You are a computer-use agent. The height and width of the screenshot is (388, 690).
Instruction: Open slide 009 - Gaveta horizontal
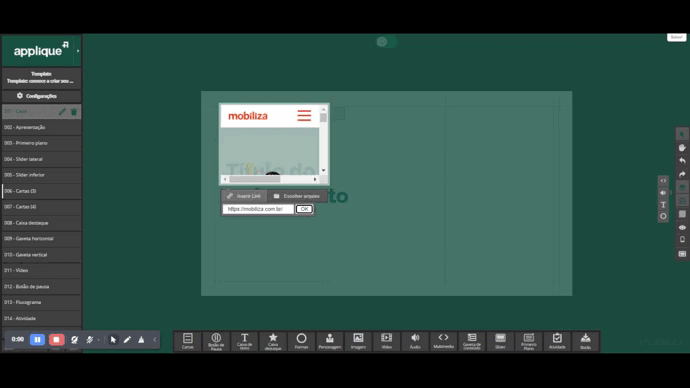(41, 238)
